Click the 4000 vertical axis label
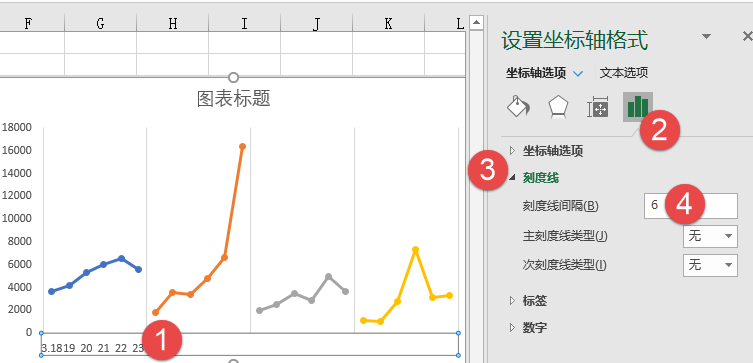 [19, 287]
